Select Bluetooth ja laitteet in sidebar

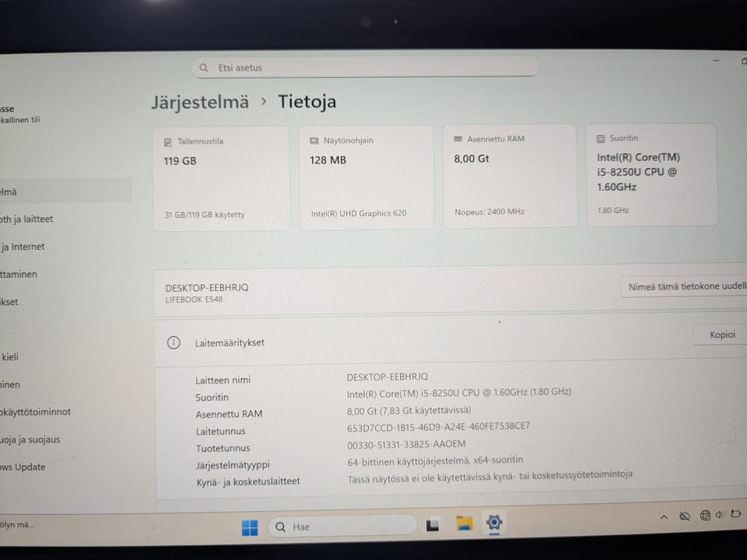click(26, 219)
